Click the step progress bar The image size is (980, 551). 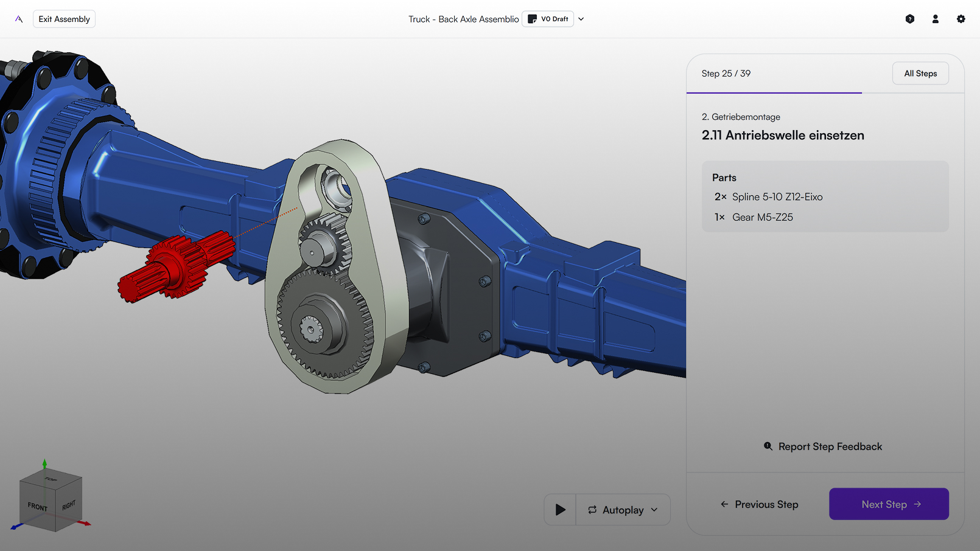825,93
